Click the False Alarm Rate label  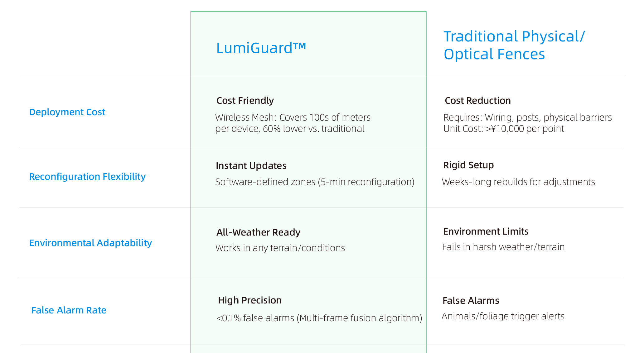[x=69, y=310]
